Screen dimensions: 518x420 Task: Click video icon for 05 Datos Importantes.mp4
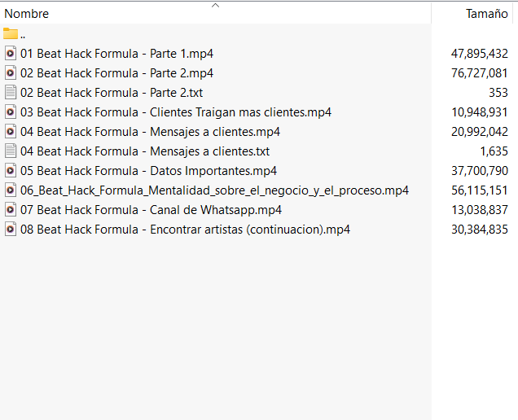tap(11, 171)
